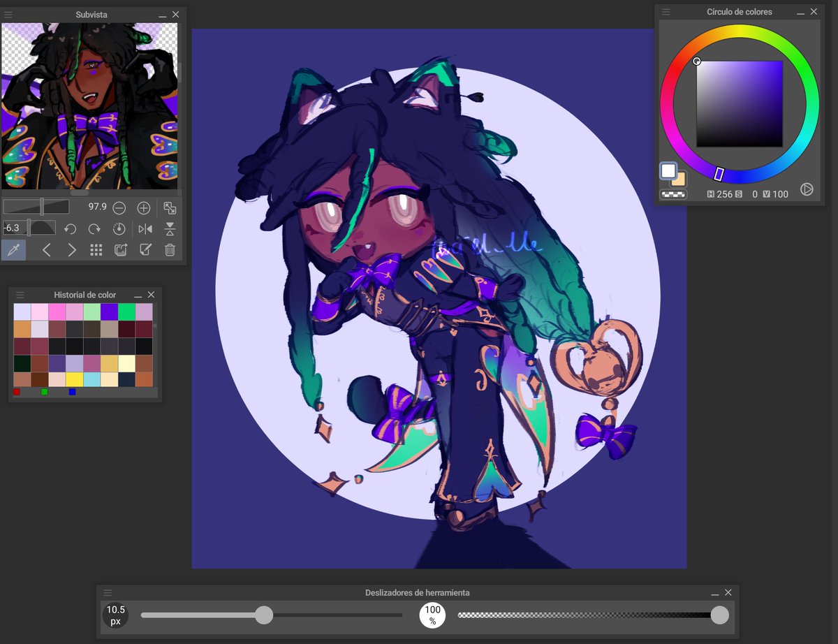
Task: Click the Subvista rotation slider showing -6.3
Action: coord(29,228)
